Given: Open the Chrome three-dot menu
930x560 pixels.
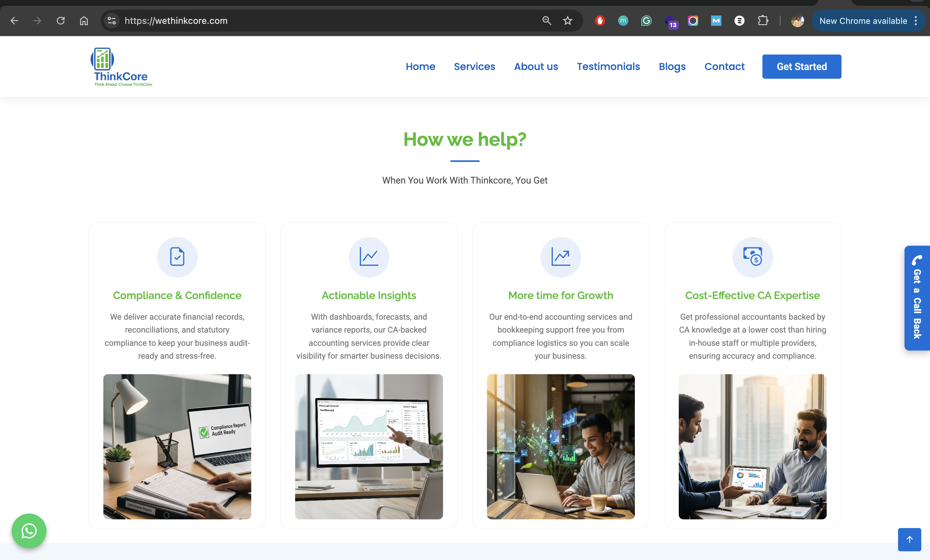Looking at the screenshot, I should pos(916,21).
